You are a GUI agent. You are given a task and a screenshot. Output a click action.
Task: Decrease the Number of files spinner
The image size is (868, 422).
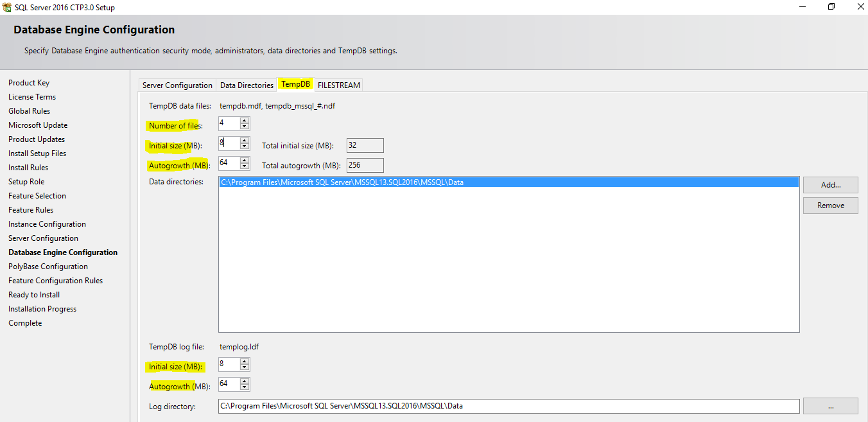(245, 127)
